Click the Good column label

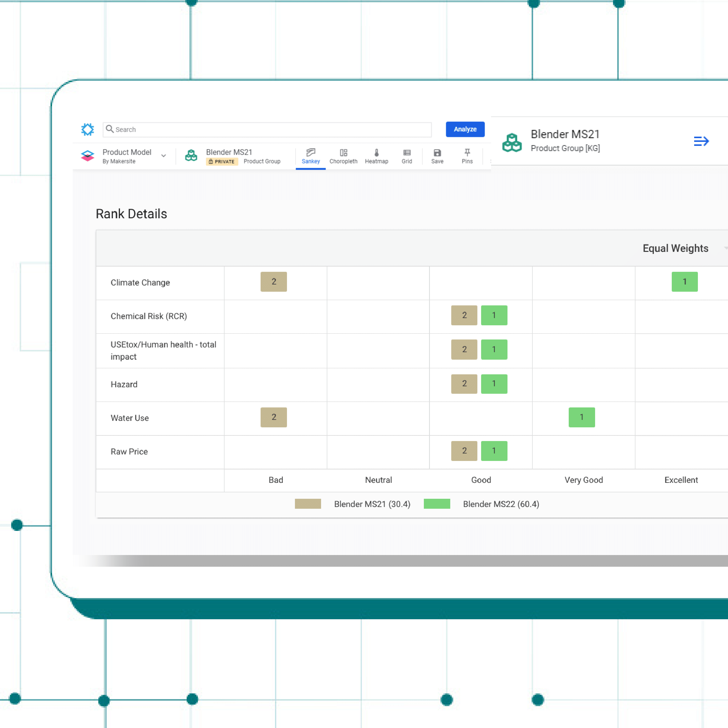click(x=481, y=480)
